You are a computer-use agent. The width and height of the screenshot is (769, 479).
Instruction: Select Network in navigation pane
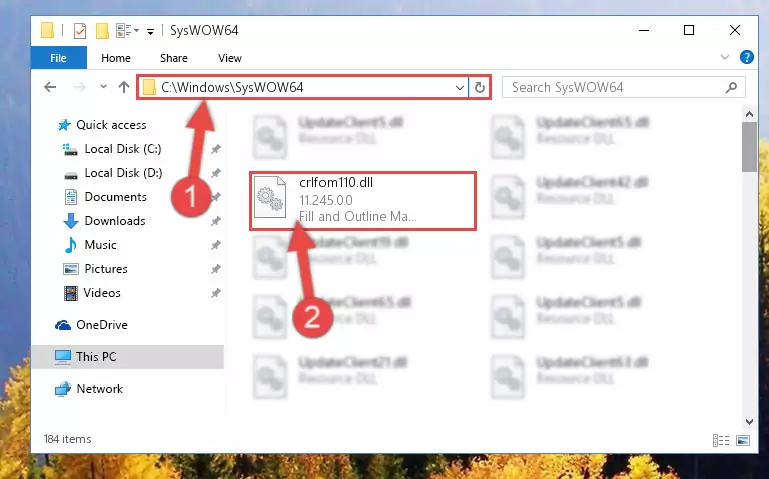tap(100, 389)
